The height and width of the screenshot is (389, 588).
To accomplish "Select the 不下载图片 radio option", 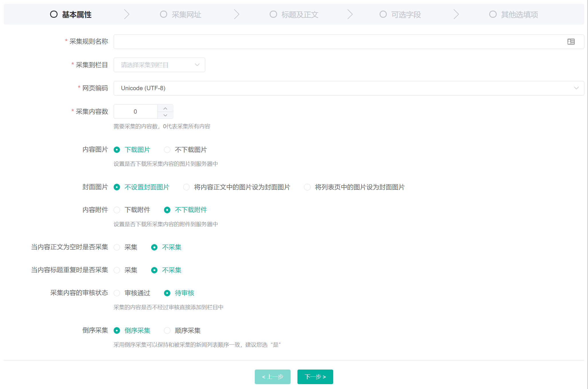I will click(167, 150).
